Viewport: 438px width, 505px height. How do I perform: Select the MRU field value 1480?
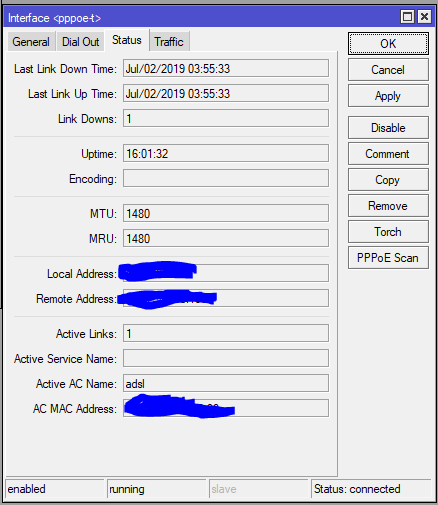click(226, 238)
